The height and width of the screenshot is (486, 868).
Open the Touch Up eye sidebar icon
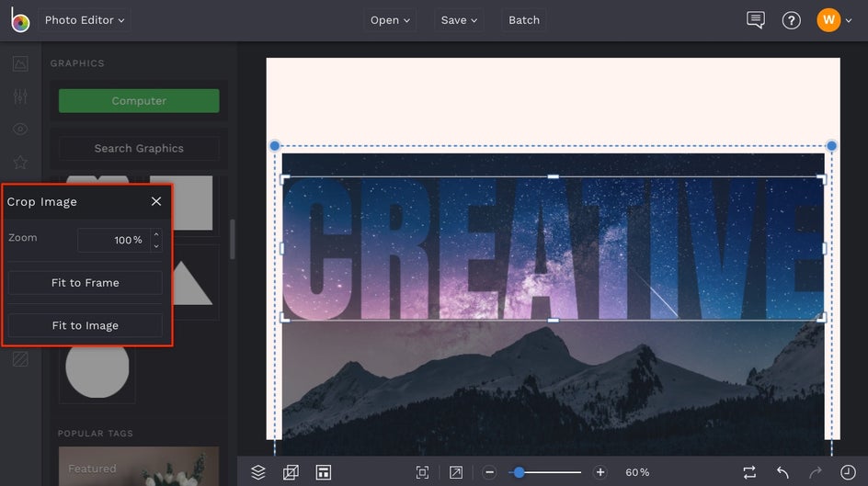click(20, 130)
